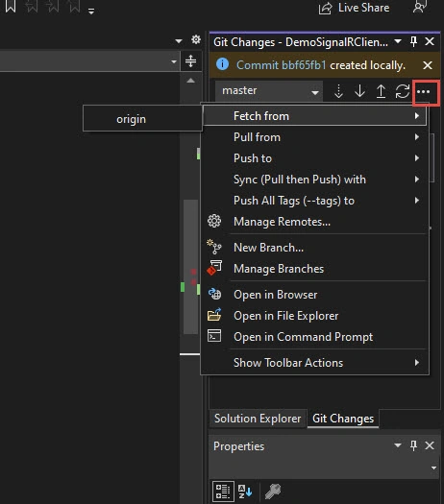Open the dropdown arrow beside the gear
Image resolution: width=444 pixels, height=504 pixels.
coord(179,41)
